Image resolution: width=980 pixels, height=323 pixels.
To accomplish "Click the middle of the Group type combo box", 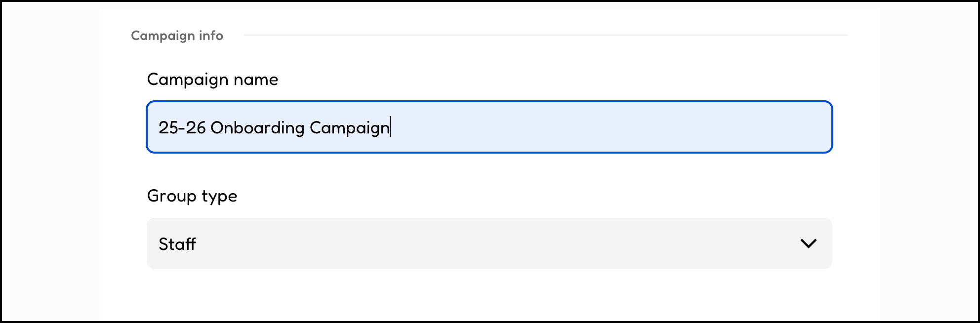I will point(489,243).
